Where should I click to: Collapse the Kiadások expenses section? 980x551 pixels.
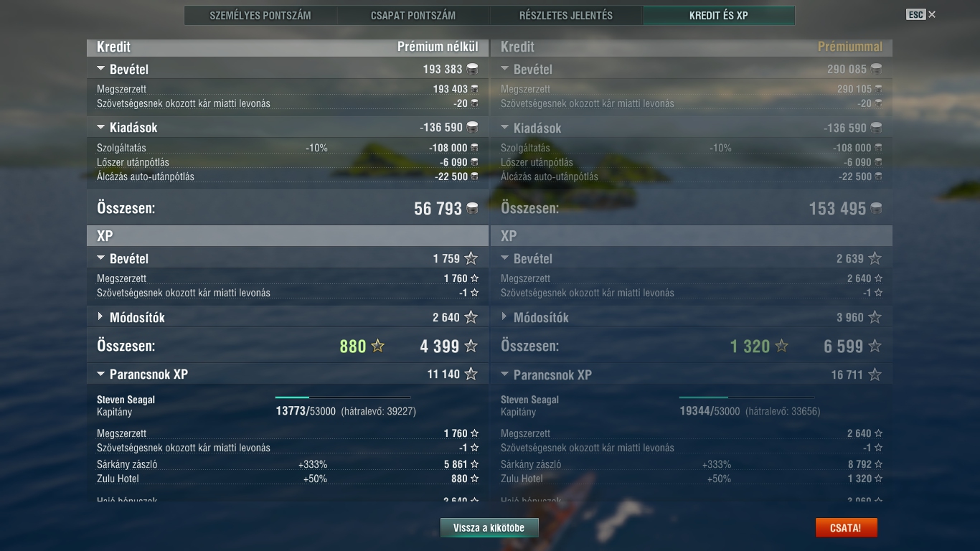coord(100,127)
